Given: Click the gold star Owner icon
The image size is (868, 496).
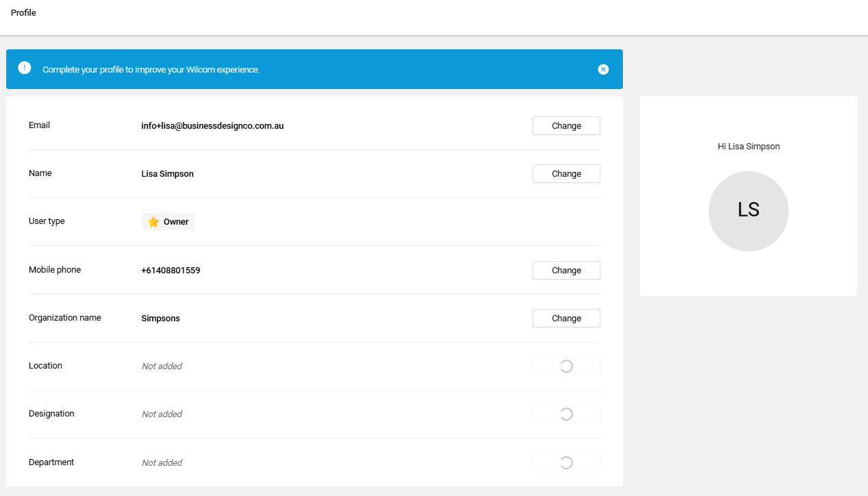Looking at the screenshot, I should (153, 222).
